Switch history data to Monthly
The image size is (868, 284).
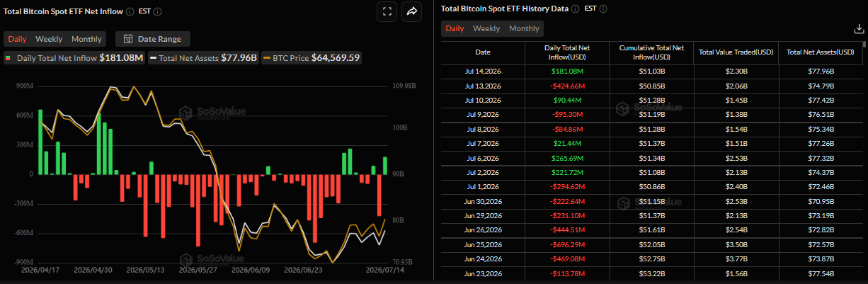pos(524,28)
